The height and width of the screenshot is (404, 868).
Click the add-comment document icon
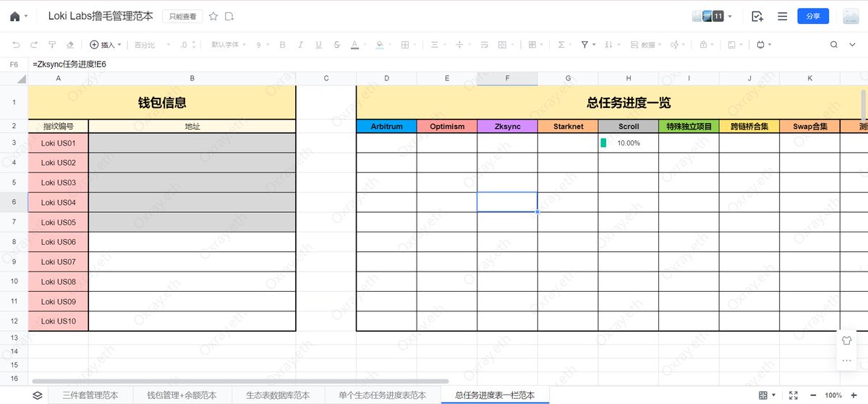coord(757,16)
